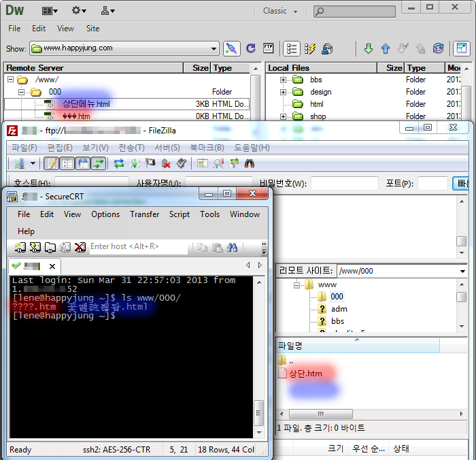Click the Synchronize icon in Dreamweaver toolbar
This screenshot has height=460, width=476.
pos(439,48)
